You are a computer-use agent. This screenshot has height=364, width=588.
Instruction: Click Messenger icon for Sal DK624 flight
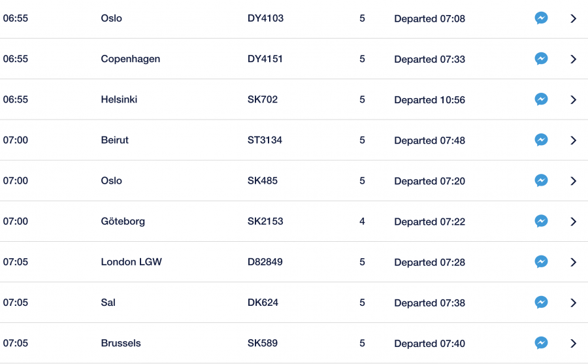click(x=541, y=302)
